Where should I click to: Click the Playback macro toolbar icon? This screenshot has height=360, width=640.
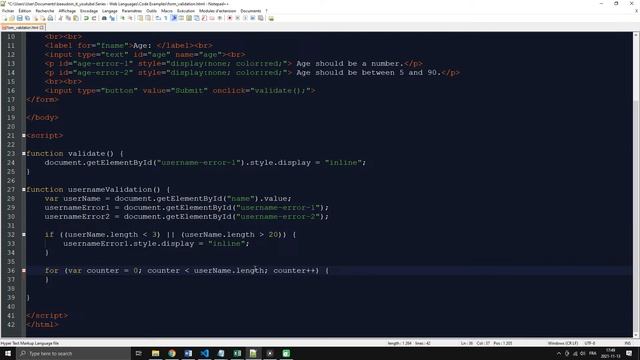[245, 18]
